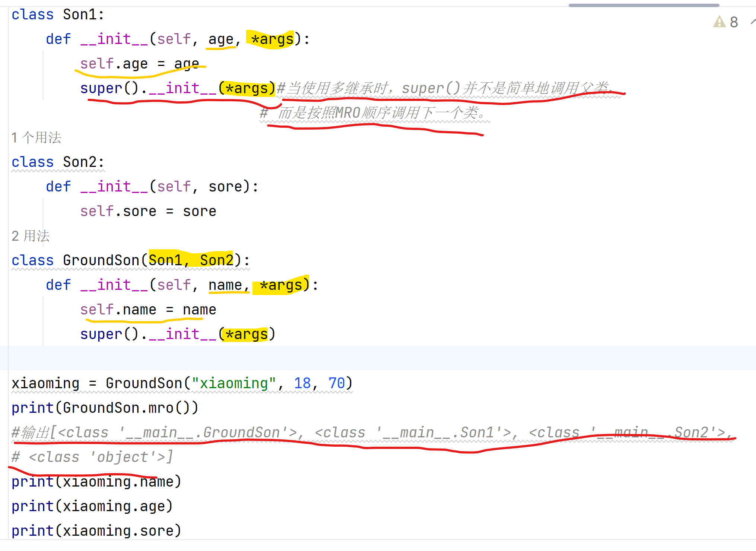The width and height of the screenshot is (756, 551).
Task: Click the string "xiaoming" argument
Action: click(x=234, y=383)
